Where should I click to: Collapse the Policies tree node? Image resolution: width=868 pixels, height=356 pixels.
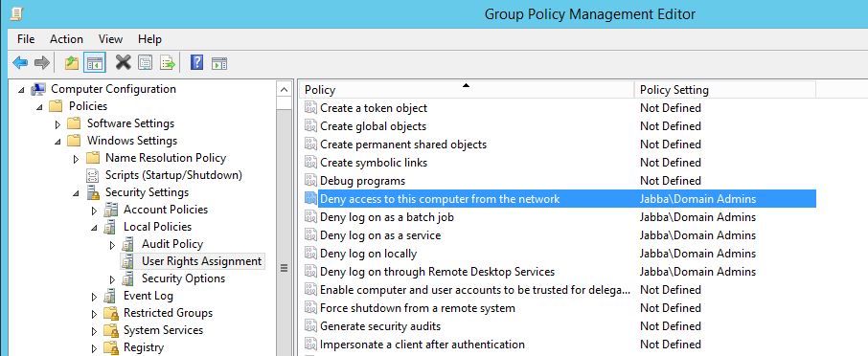tap(39, 106)
